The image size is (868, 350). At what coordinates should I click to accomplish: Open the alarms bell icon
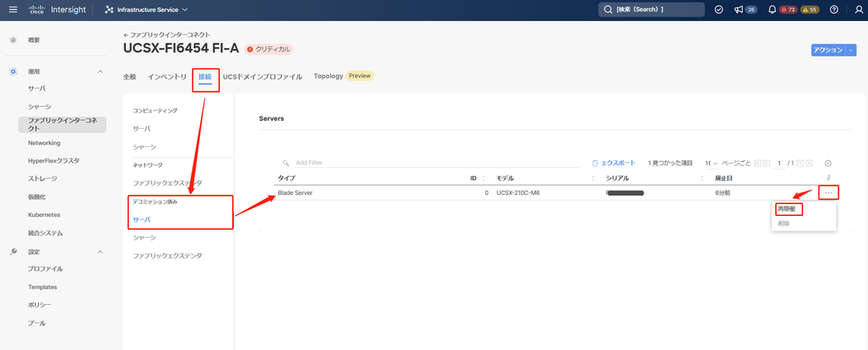(772, 10)
